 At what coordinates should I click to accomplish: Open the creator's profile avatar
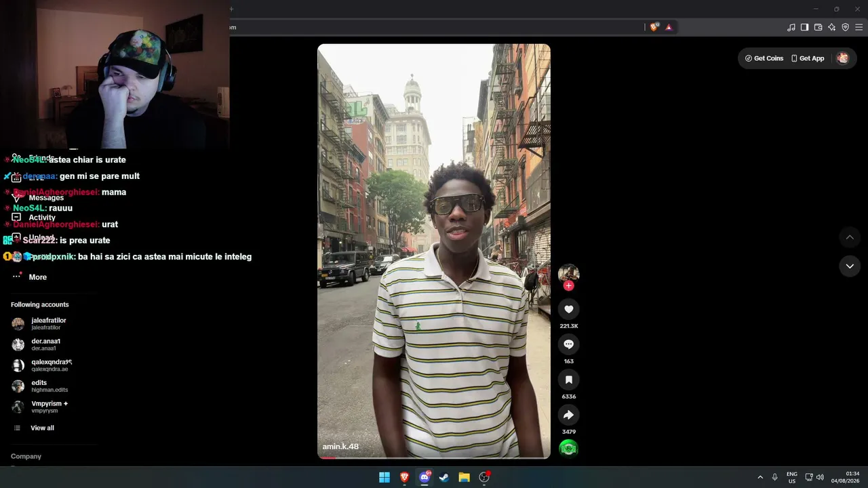[568, 273]
